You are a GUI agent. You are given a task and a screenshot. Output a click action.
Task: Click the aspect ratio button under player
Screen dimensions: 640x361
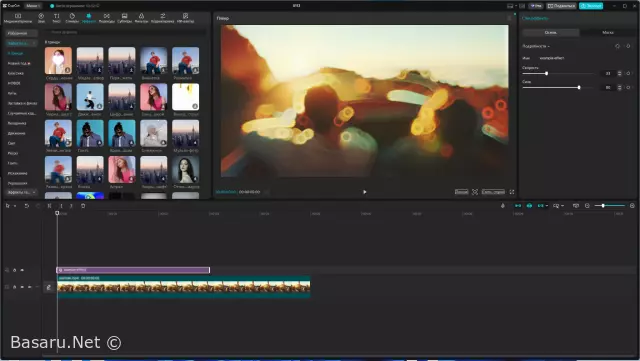pyautogui.click(x=493, y=192)
